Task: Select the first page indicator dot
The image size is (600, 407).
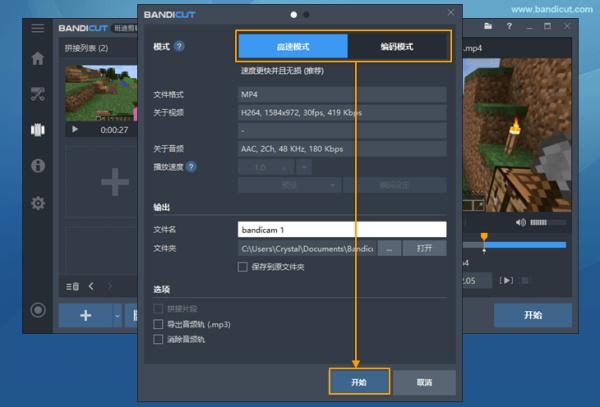Action: 293,15
